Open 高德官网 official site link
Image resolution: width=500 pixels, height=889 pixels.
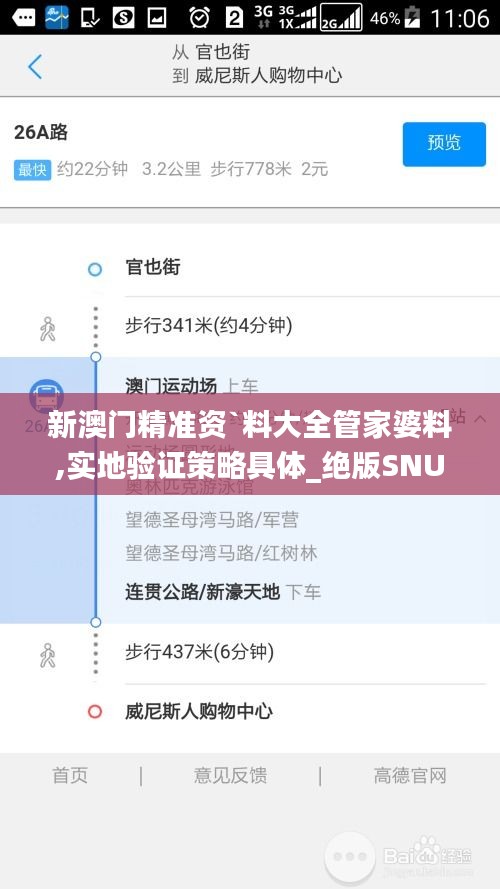(x=410, y=775)
